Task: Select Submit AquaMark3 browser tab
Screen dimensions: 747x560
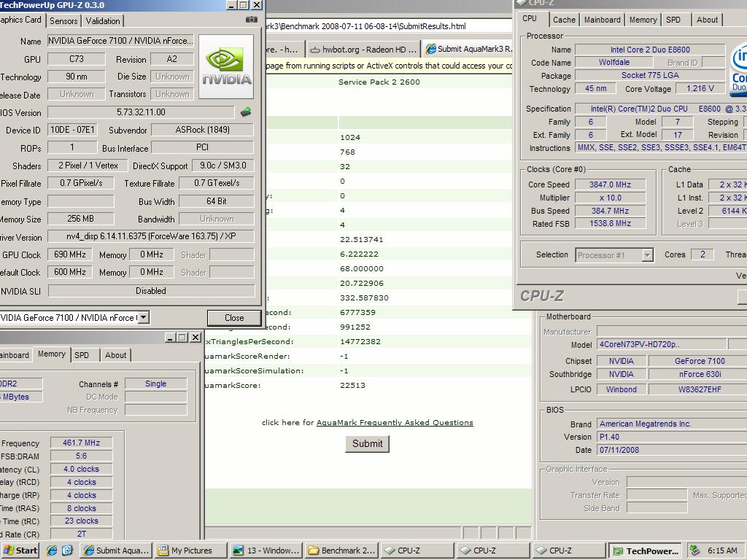Action: [469, 49]
